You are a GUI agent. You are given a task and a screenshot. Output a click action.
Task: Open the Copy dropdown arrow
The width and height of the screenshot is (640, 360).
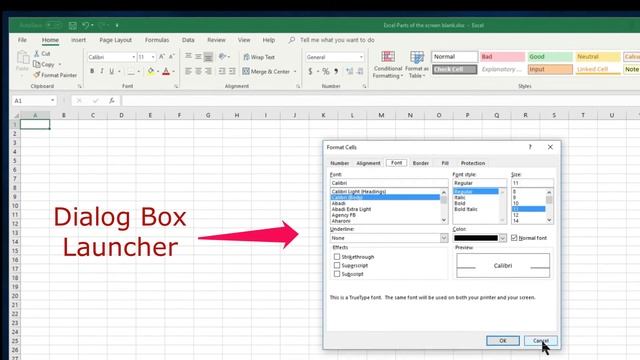(60, 64)
